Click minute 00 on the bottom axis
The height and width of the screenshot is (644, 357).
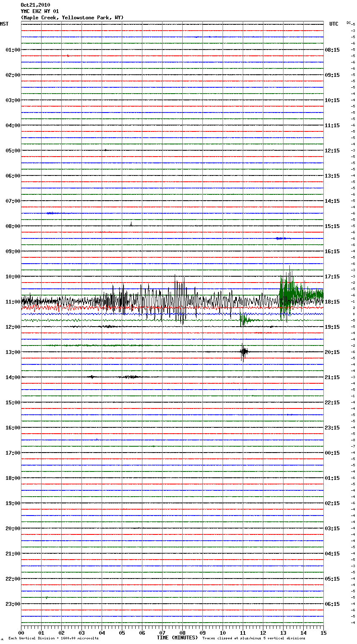21,633
